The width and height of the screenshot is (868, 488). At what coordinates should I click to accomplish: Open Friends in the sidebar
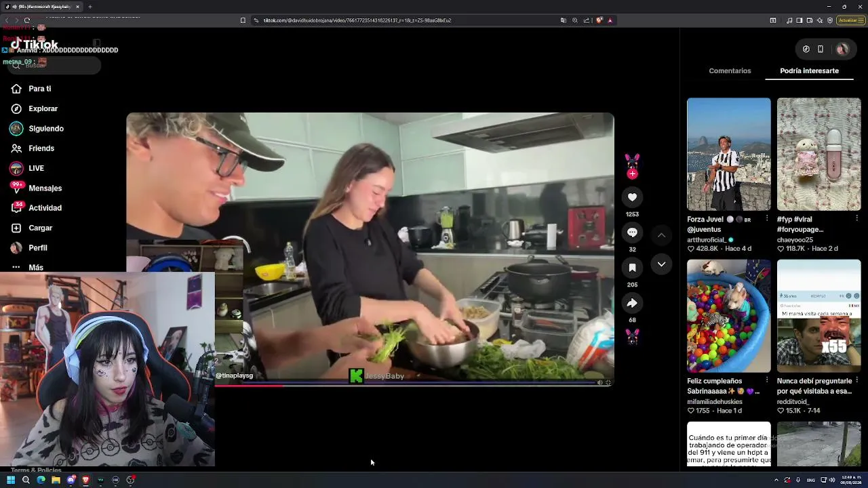click(x=41, y=148)
